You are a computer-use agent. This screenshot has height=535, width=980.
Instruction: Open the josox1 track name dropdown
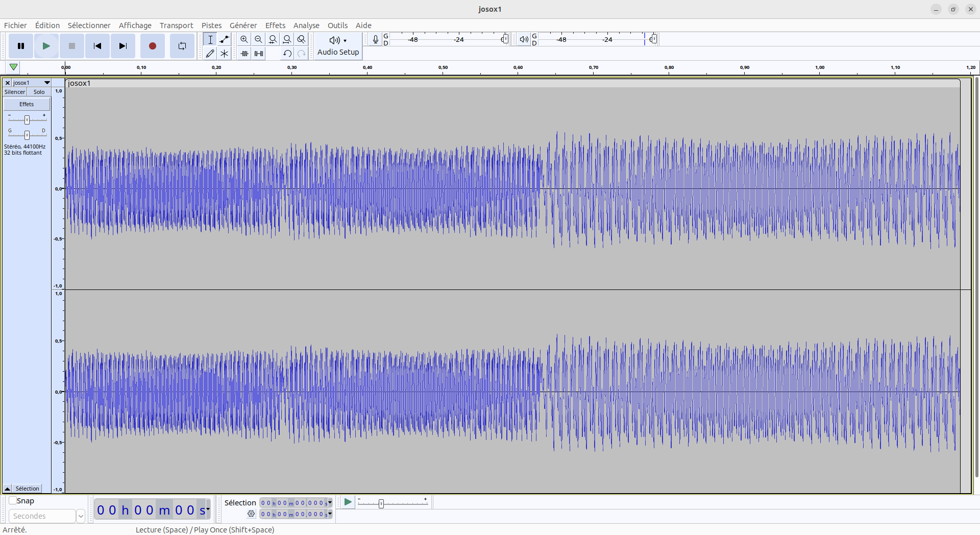47,83
